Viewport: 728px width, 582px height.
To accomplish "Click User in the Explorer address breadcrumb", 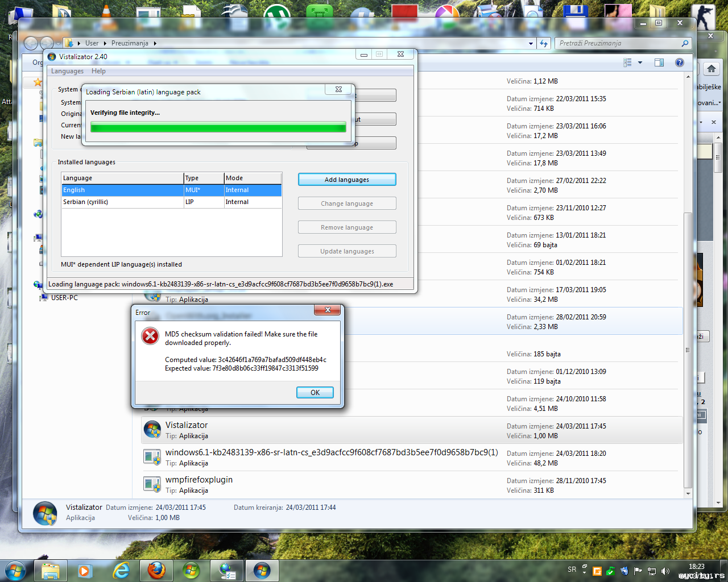I will click(x=92, y=43).
